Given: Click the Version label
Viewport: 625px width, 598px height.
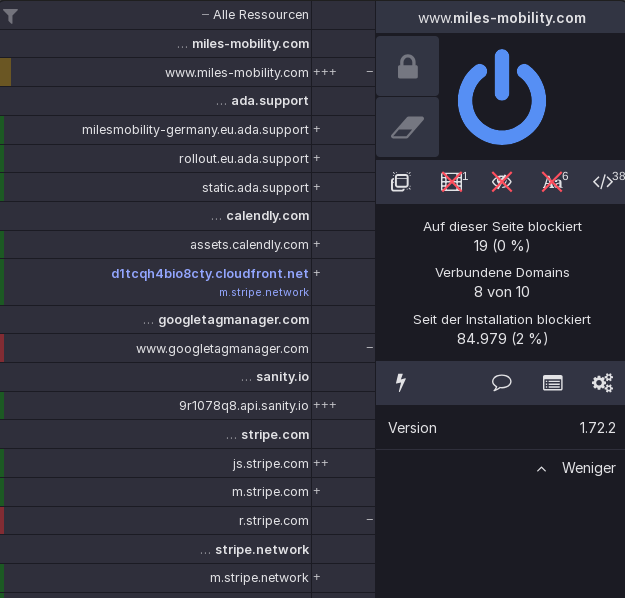Looking at the screenshot, I should [x=412, y=428].
